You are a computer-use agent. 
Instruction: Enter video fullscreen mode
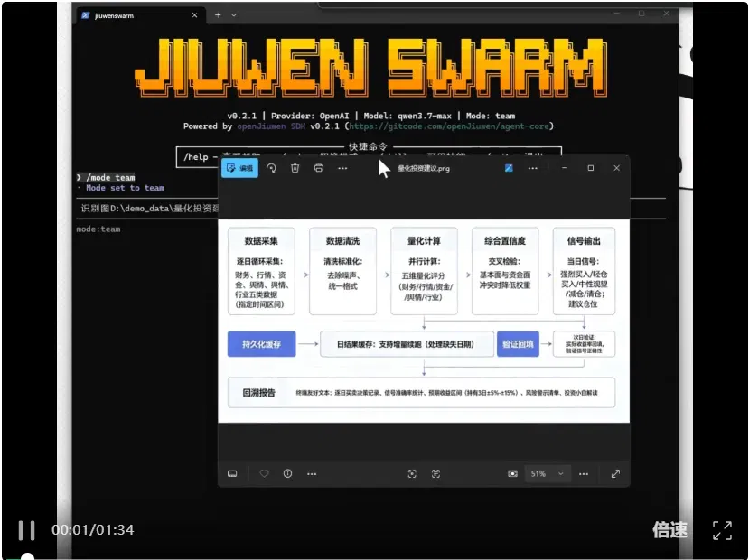point(722,530)
